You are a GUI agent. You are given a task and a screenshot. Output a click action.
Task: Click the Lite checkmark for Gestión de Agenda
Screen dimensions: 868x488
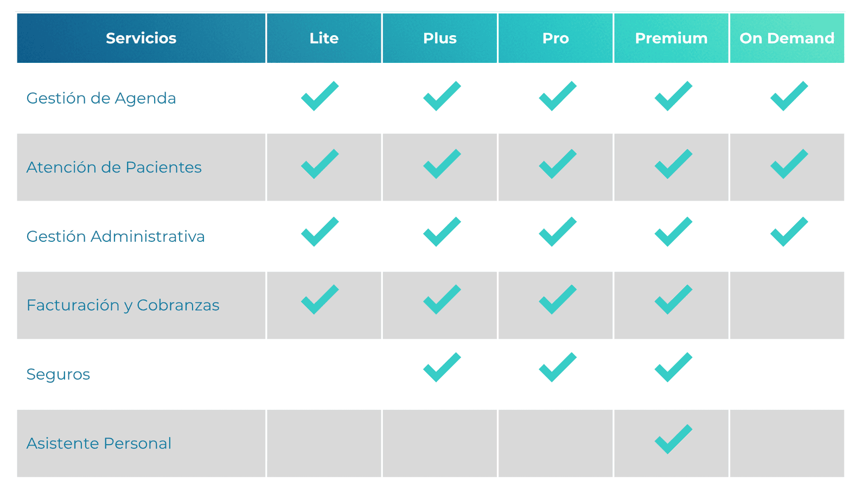[320, 97]
